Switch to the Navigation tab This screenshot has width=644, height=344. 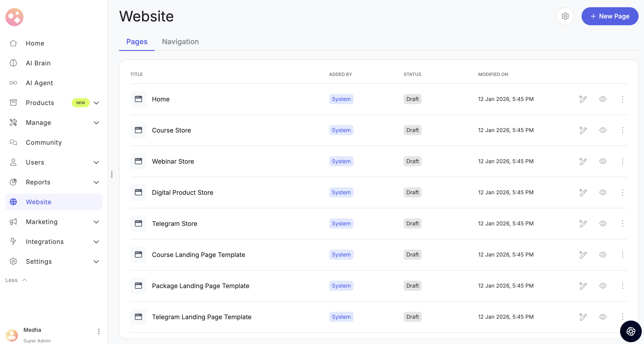180,41
